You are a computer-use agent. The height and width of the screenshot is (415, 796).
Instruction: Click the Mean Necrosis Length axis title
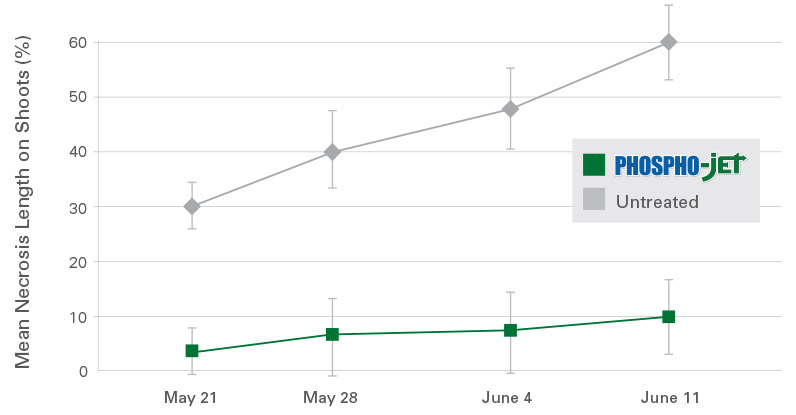pos(22,202)
